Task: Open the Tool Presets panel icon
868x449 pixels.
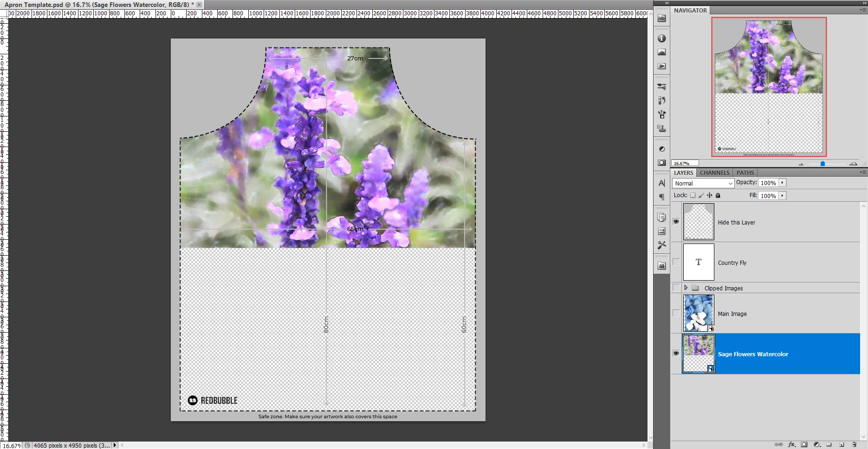Action: coord(661,245)
